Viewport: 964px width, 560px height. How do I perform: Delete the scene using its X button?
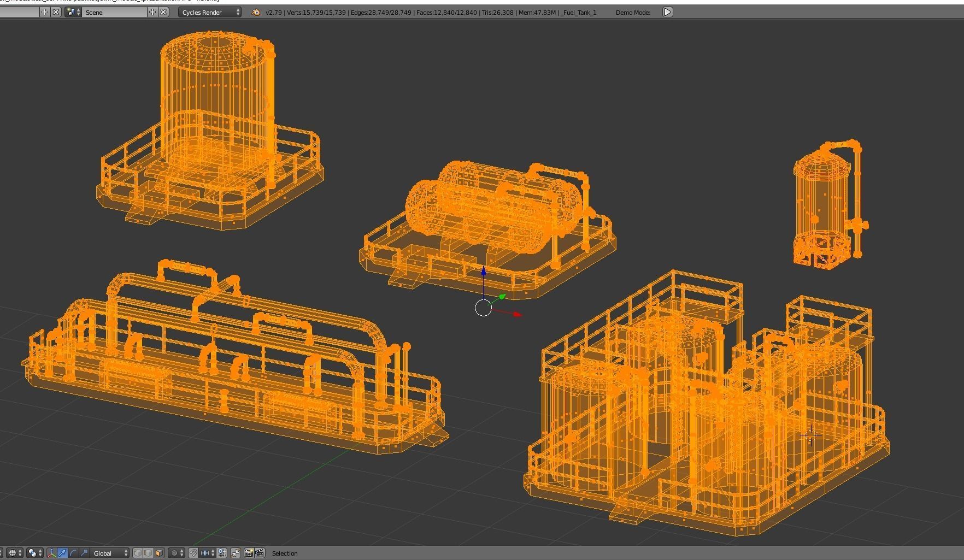pos(163,12)
